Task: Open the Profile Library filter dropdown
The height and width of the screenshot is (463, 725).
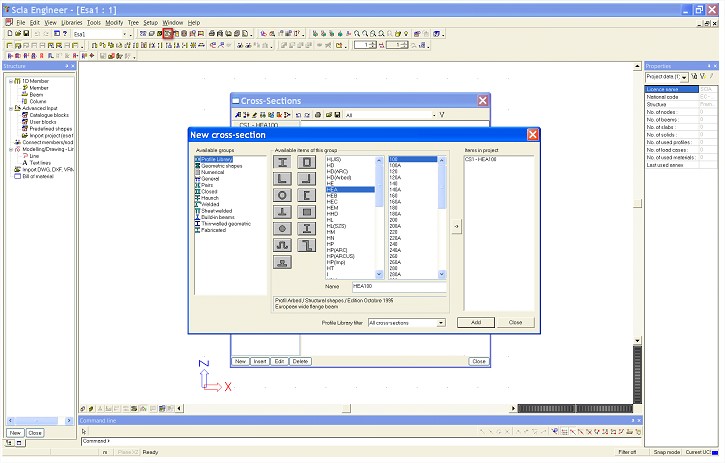Action: [x=440, y=323]
